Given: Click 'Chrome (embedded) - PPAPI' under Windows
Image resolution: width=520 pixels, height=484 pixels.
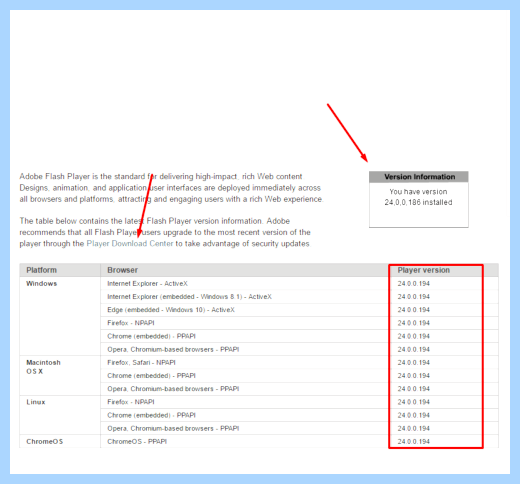Looking at the screenshot, I should (x=151, y=336).
